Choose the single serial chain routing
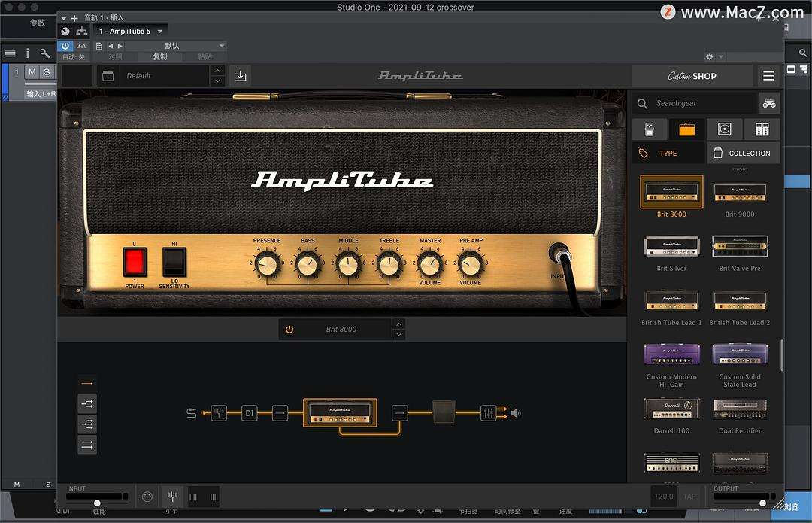The height and width of the screenshot is (523, 812). [x=87, y=384]
